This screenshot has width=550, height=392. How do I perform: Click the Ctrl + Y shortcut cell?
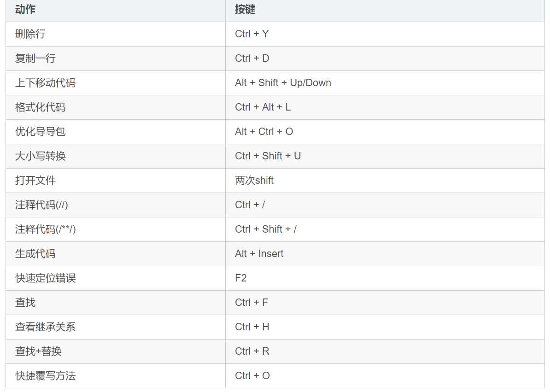point(252,34)
